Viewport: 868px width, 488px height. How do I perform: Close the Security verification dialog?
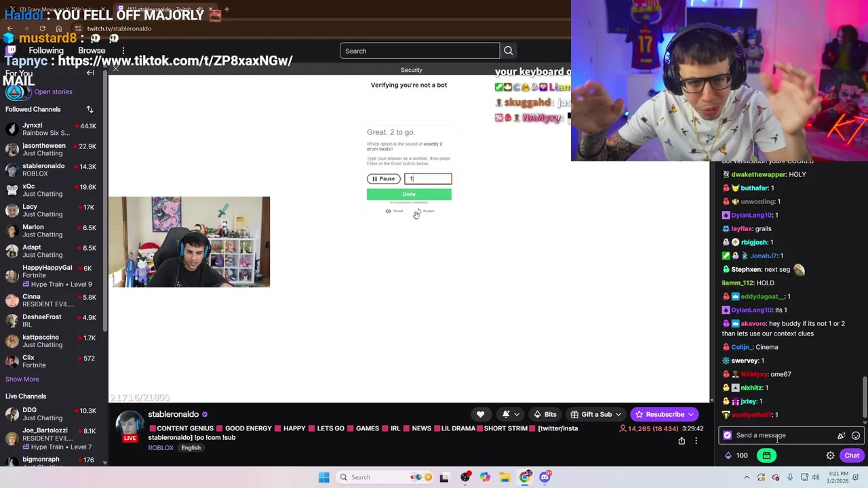coord(116,69)
